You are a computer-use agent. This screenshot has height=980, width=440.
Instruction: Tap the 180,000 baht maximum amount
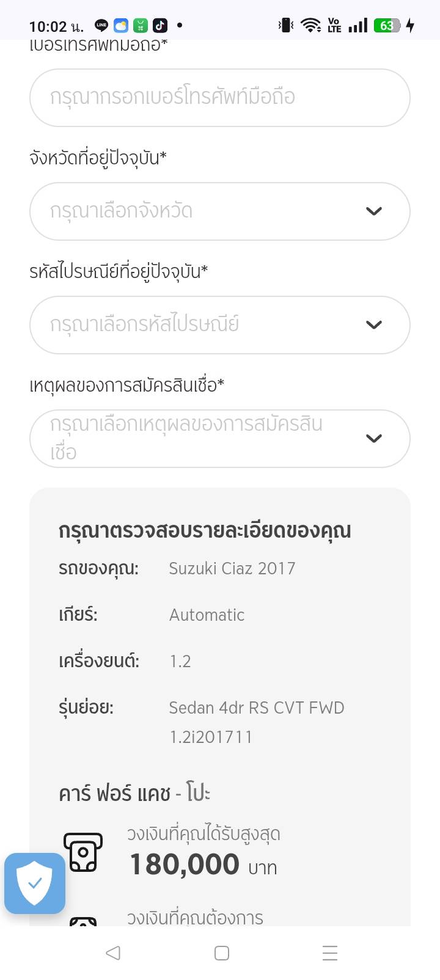coord(185,865)
